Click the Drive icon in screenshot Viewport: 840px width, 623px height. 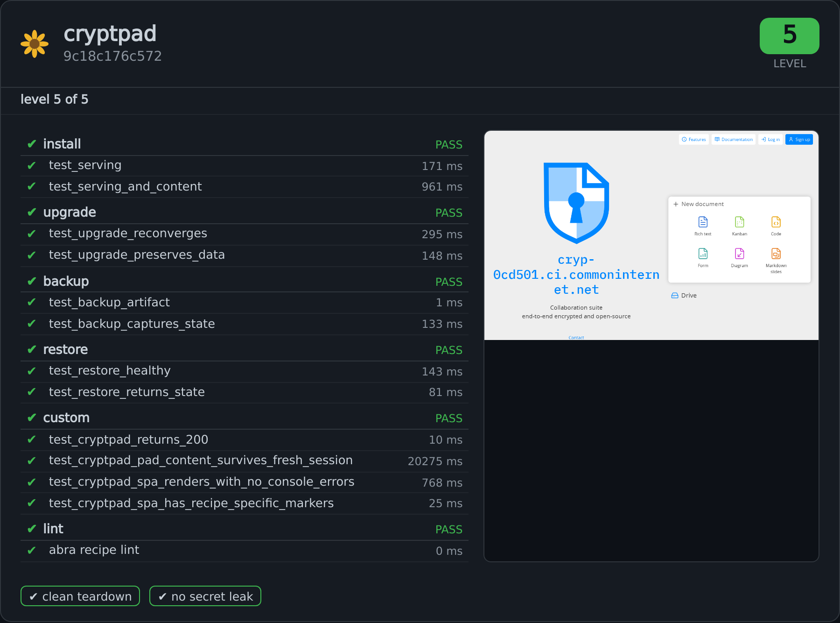(675, 295)
